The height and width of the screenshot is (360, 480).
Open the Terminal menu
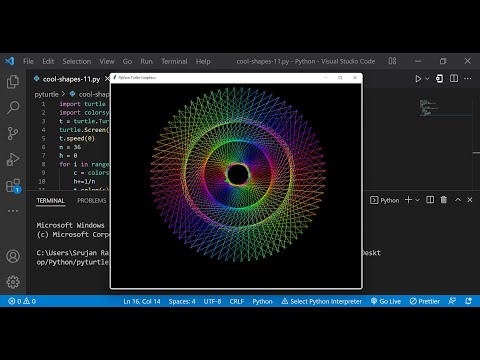click(174, 61)
